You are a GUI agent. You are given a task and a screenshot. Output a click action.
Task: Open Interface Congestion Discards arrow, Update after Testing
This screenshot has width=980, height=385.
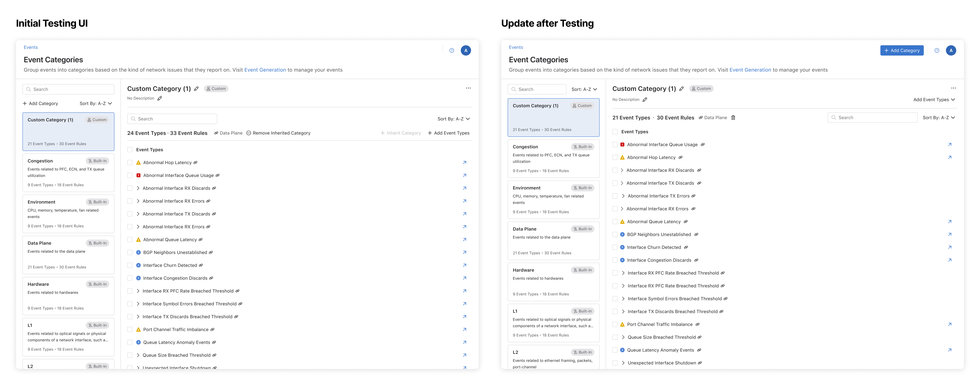click(950, 260)
